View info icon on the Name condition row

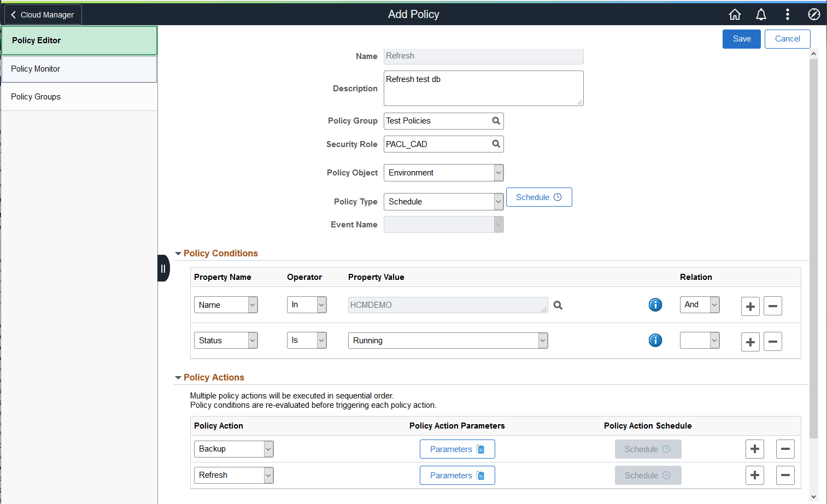[x=655, y=304]
